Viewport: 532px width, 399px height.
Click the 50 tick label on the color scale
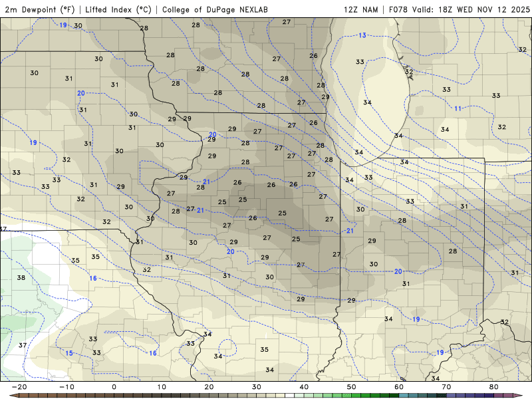[352, 387]
